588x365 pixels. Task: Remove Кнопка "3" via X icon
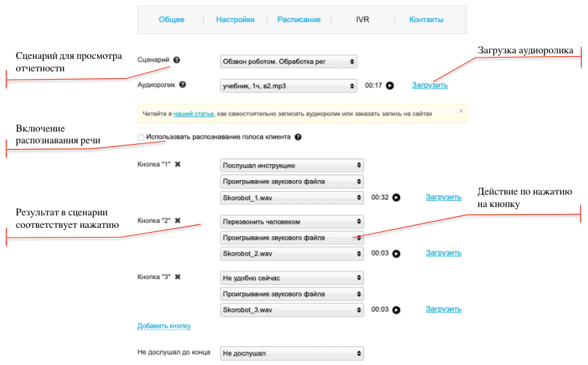178,277
